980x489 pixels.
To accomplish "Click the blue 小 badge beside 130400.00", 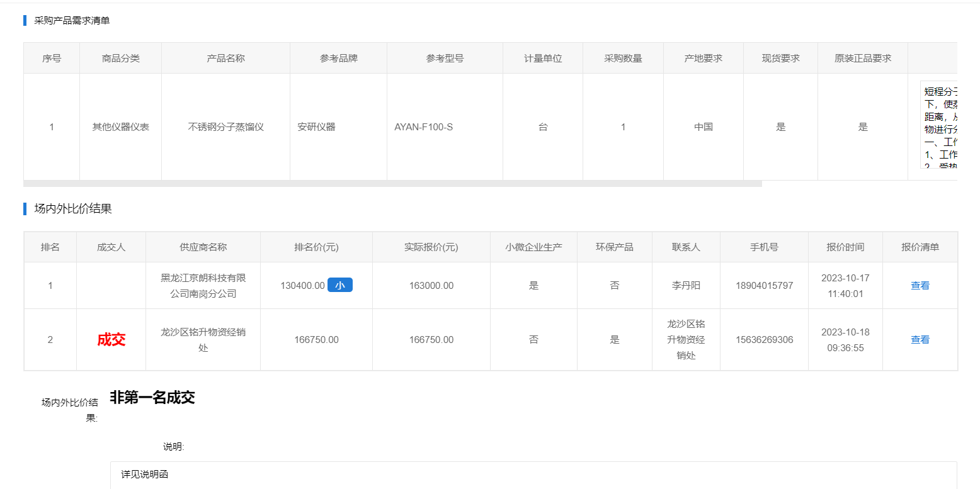I will click(339, 285).
